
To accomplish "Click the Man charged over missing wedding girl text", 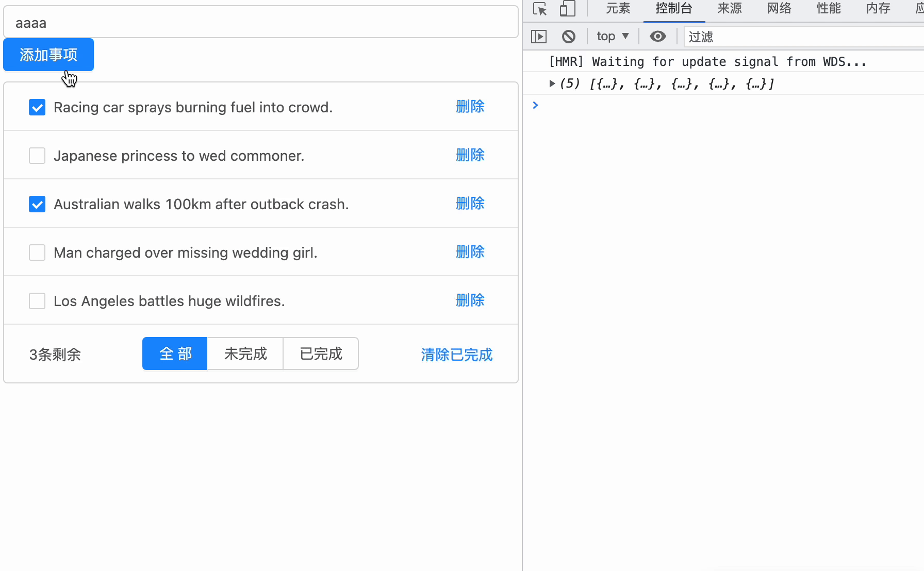I will (x=186, y=253).
